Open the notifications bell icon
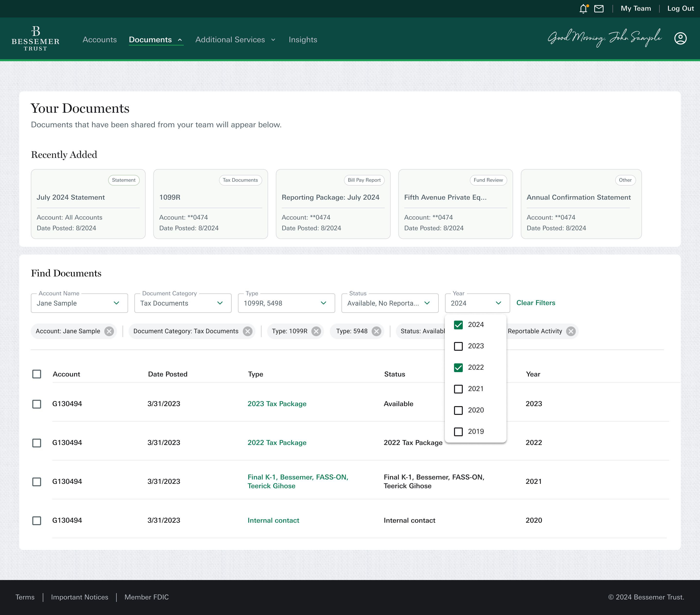This screenshot has width=700, height=615. (x=584, y=9)
